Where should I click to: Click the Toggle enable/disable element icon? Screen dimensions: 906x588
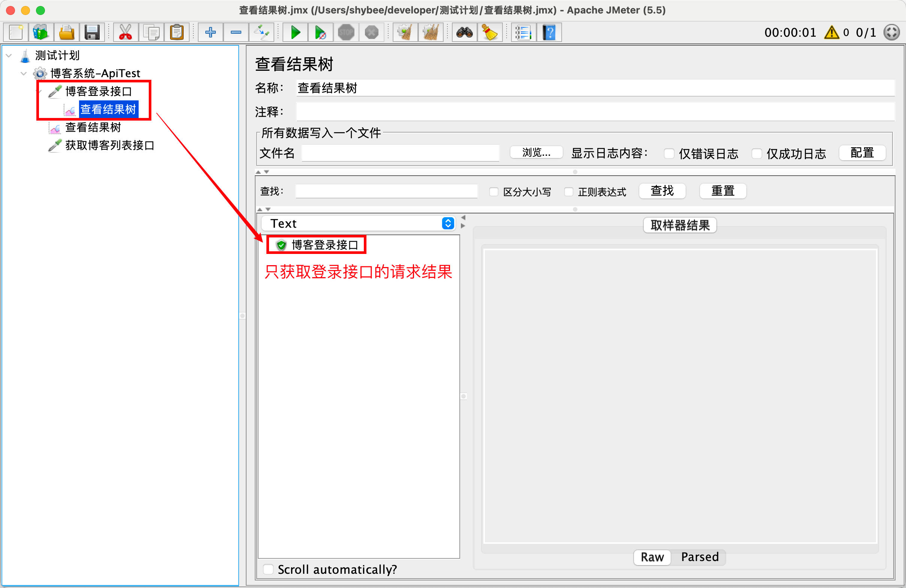click(x=262, y=32)
